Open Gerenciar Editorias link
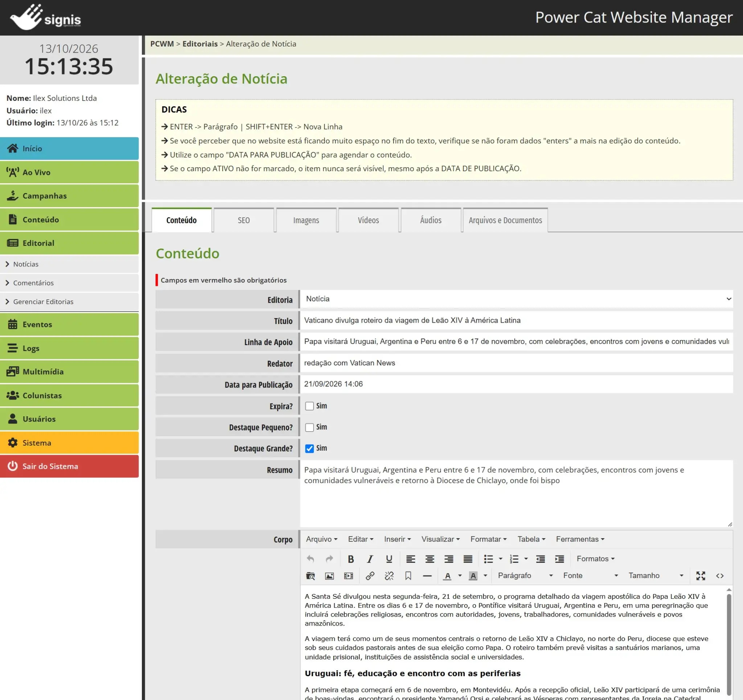Viewport: 743px width, 700px height. (70, 302)
